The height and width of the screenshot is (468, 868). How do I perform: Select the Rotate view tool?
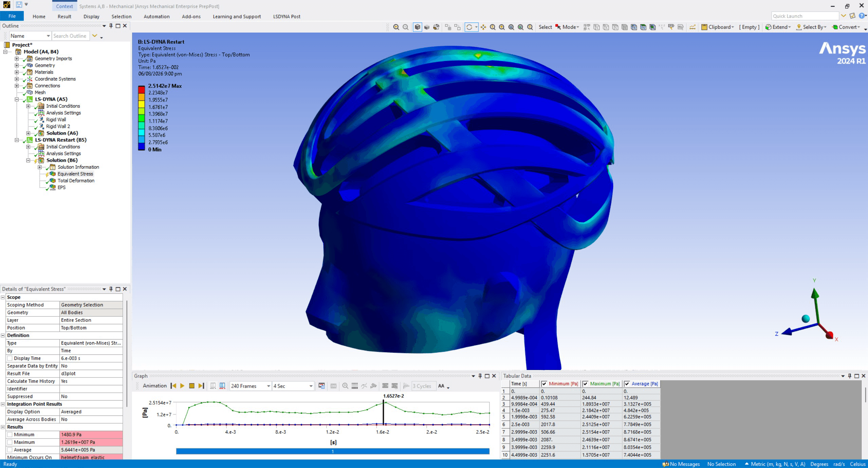(x=469, y=27)
